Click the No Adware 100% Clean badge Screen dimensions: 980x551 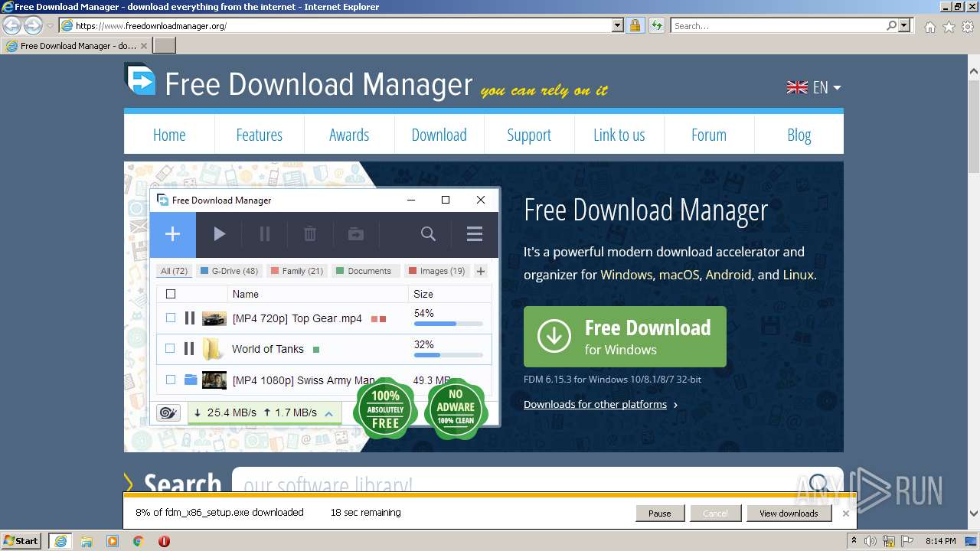pos(456,408)
